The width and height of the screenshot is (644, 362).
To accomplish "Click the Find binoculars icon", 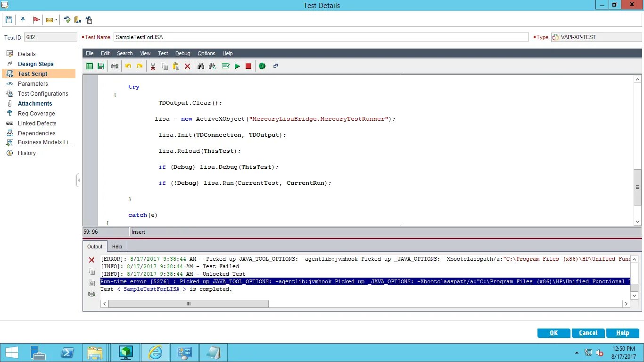I will (x=201, y=66).
